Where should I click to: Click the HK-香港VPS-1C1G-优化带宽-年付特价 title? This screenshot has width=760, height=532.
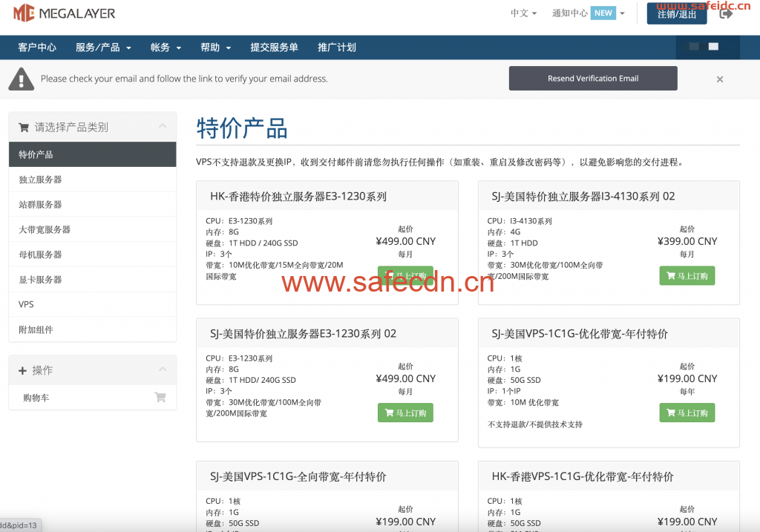(583, 477)
